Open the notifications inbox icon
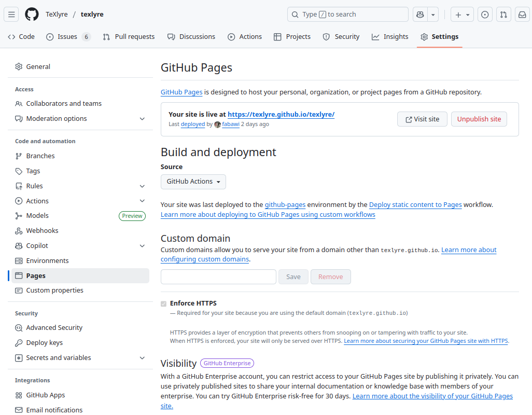Image resolution: width=532 pixels, height=415 pixels. click(x=522, y=15)
